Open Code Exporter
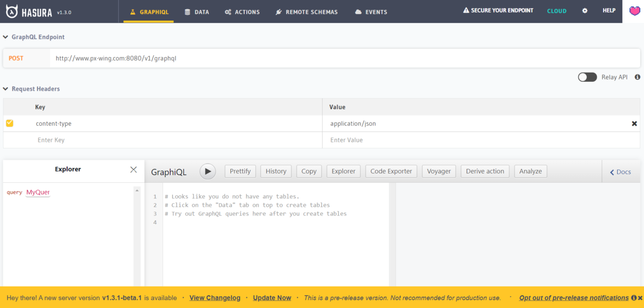 (391, 171)
